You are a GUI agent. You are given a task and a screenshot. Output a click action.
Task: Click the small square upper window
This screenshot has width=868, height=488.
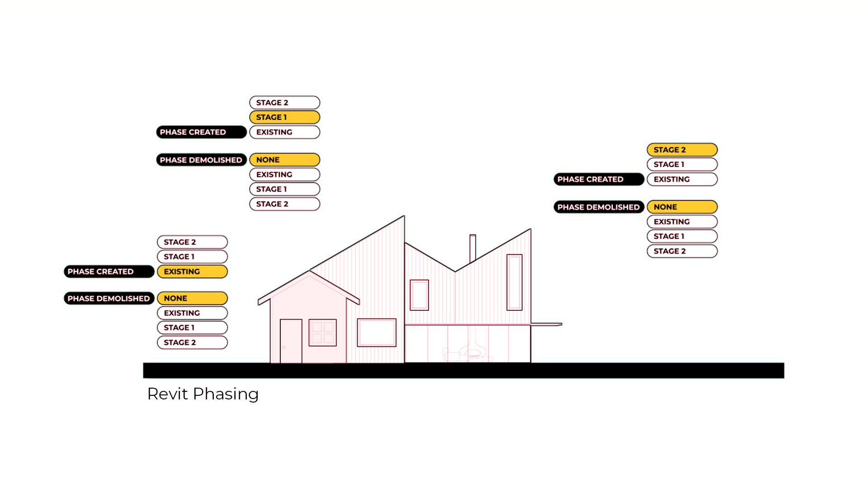tap(419, 295)
